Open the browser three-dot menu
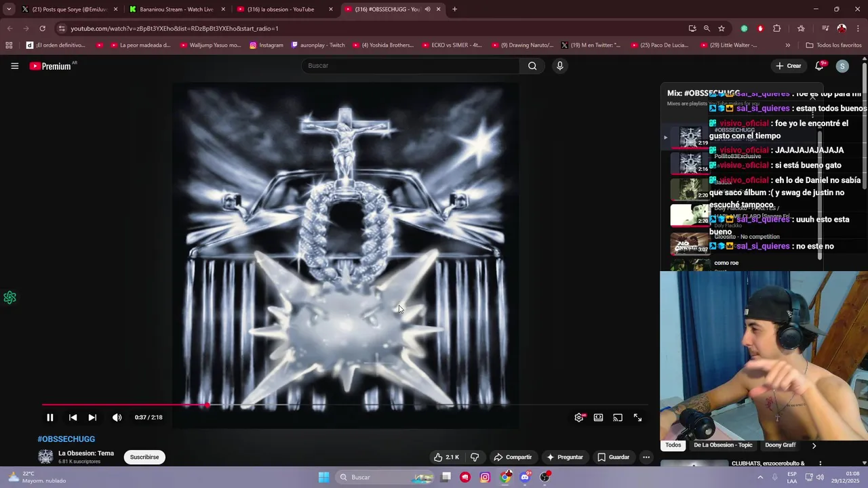868x488 pixels. tap(859, 28)
